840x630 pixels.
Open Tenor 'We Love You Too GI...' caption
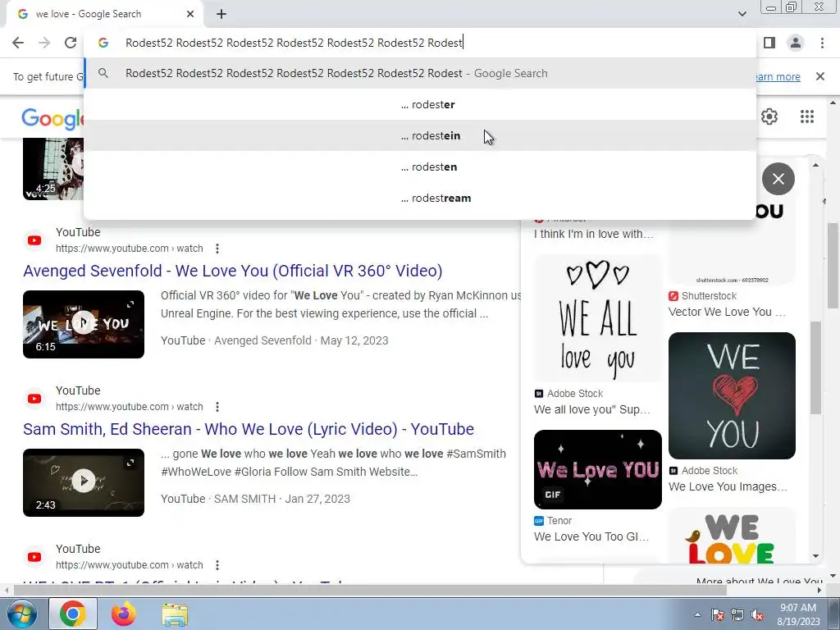591,536
